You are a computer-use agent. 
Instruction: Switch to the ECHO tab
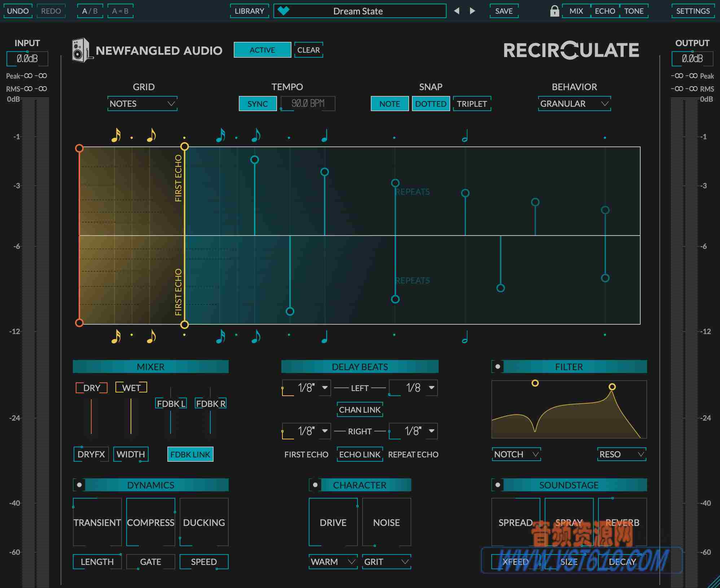[x=605, y=11]
